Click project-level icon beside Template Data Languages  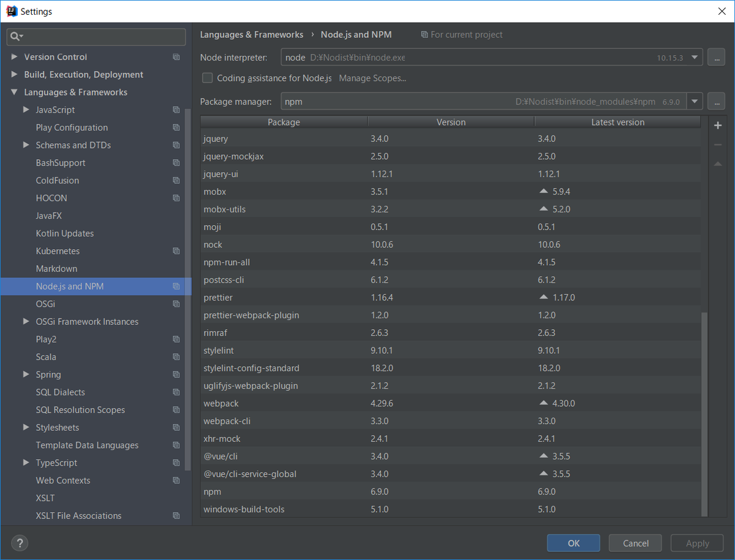click(176, 446)
